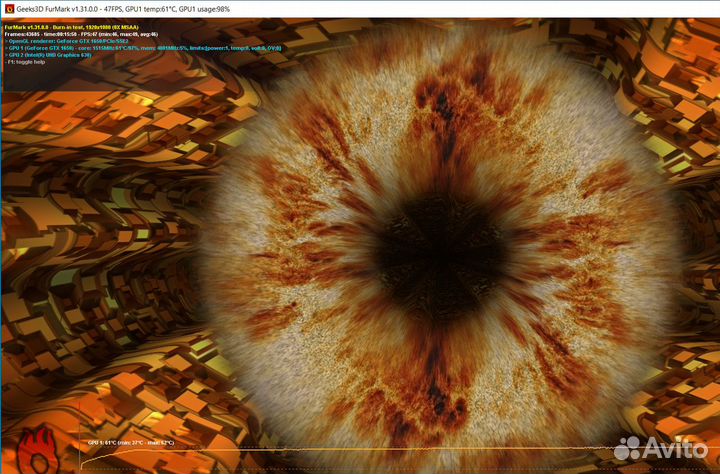Click the GPU 1 temperature label above graph
The image size is (720, 474).
[130, 441]
